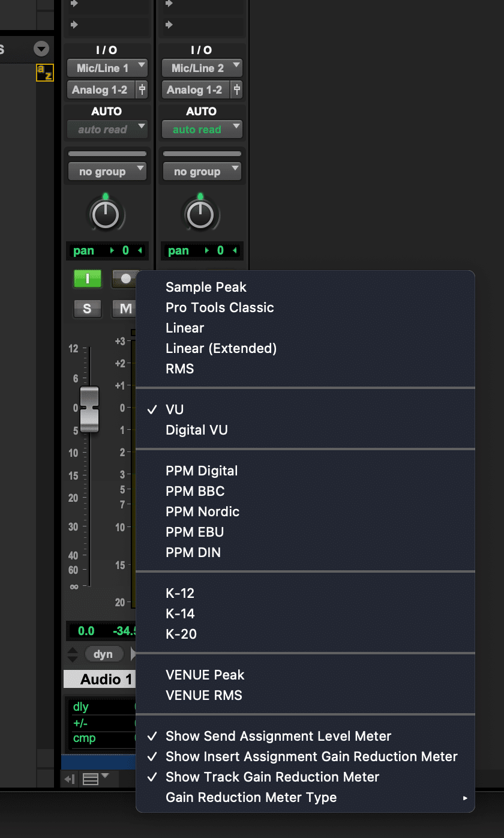Screen dimensions: 504x838
Task: Toggle input monitoring on the first track
Action: (88, 279)
